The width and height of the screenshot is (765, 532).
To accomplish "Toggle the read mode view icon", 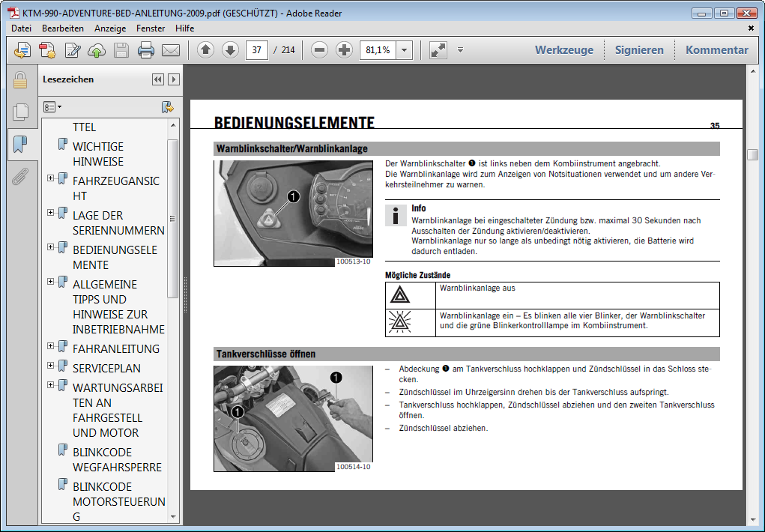I will (x=438, y=50).
